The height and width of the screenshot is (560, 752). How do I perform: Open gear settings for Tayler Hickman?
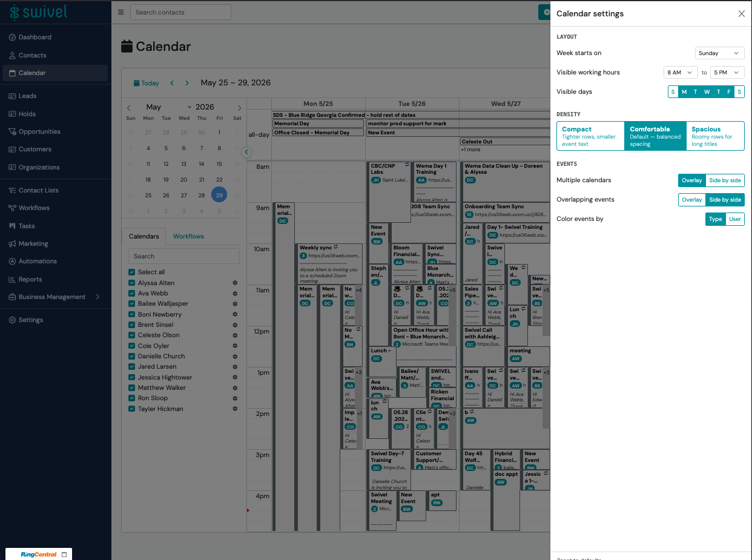click(x=235, y=409)
